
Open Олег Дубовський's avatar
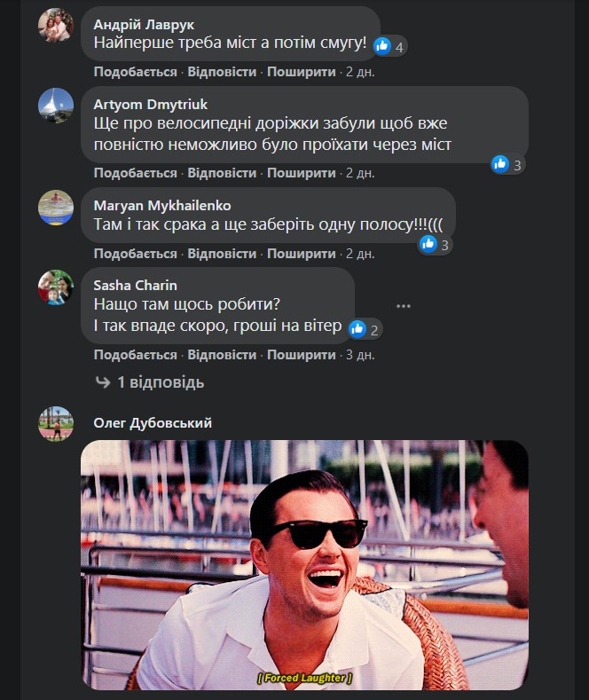(56, 424)
